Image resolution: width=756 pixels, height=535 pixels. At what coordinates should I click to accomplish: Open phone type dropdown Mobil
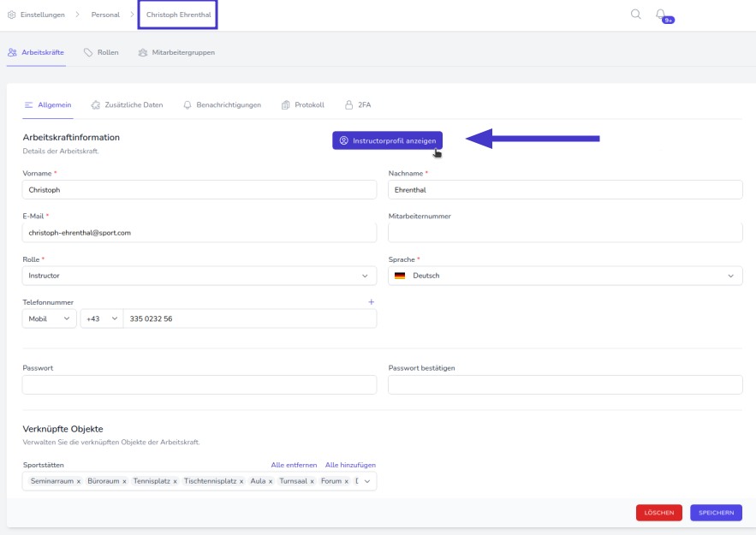(x=49, y=318)
